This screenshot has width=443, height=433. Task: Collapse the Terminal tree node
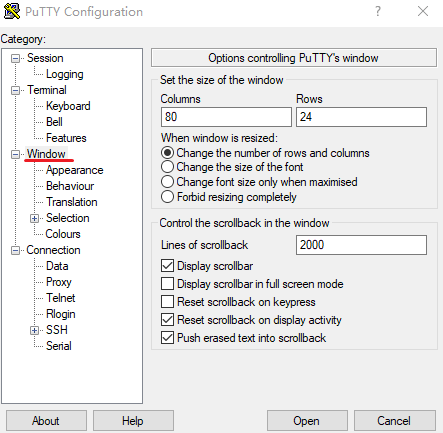tap(15, 90)
